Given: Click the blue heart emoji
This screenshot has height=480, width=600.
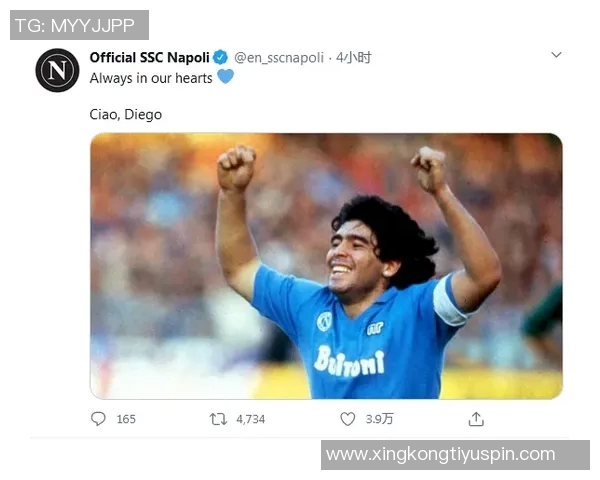Looking at the screenshot, I should pos(225,77).
